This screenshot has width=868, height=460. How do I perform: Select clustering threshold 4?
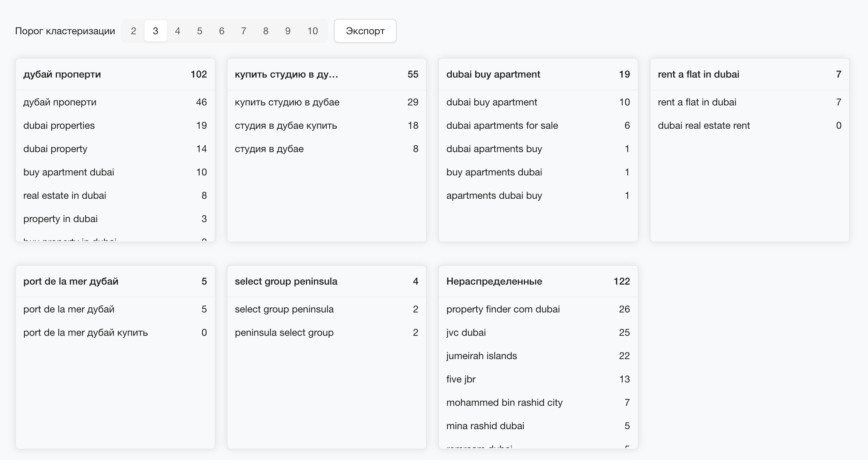[x=177, y=31]
